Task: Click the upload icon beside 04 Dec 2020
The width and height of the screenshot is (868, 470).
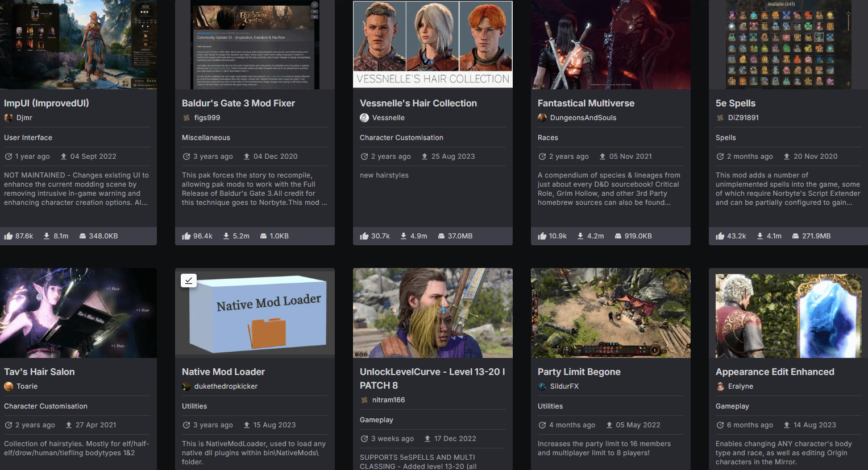Action: pyautogui.click(x=247, y=156)
